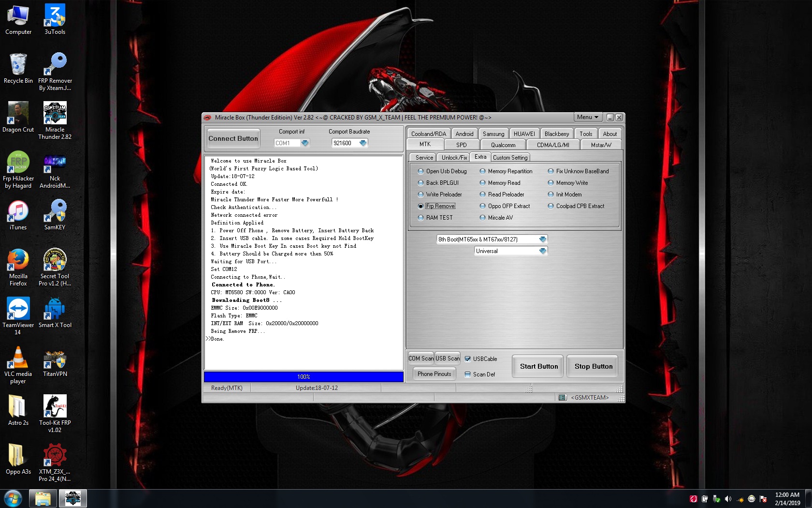
Task: Select Frp HiJacker by Hagard icon
Action: click(x=18, y=170)
